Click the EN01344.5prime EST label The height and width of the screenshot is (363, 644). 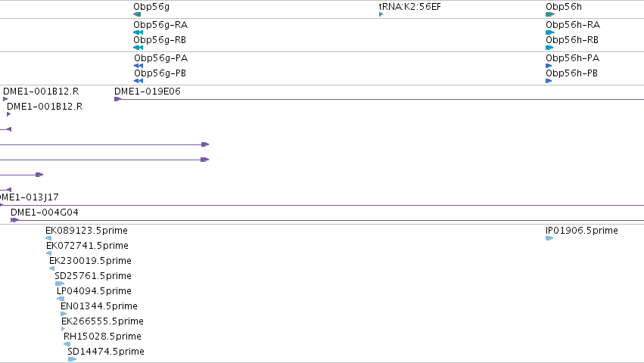(x=99, y=306)
